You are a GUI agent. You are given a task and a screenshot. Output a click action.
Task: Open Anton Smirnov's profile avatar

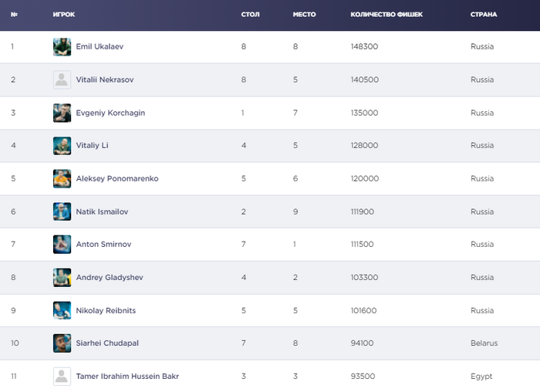click(62, 245)
